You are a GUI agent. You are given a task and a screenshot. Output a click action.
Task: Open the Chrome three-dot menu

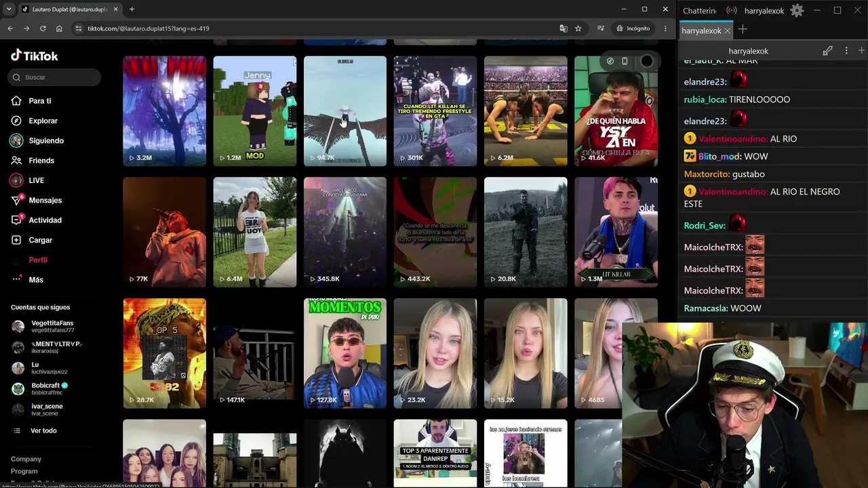(x=665, y=28)
